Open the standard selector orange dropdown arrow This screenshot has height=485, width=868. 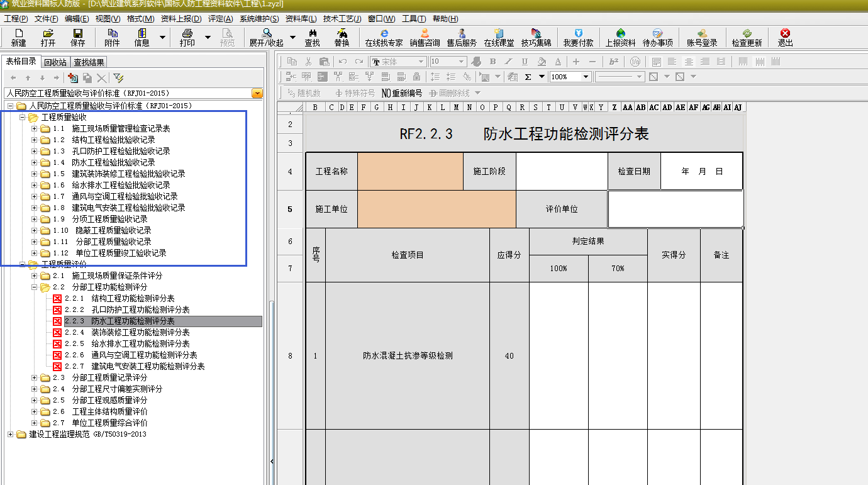(257, 93)
